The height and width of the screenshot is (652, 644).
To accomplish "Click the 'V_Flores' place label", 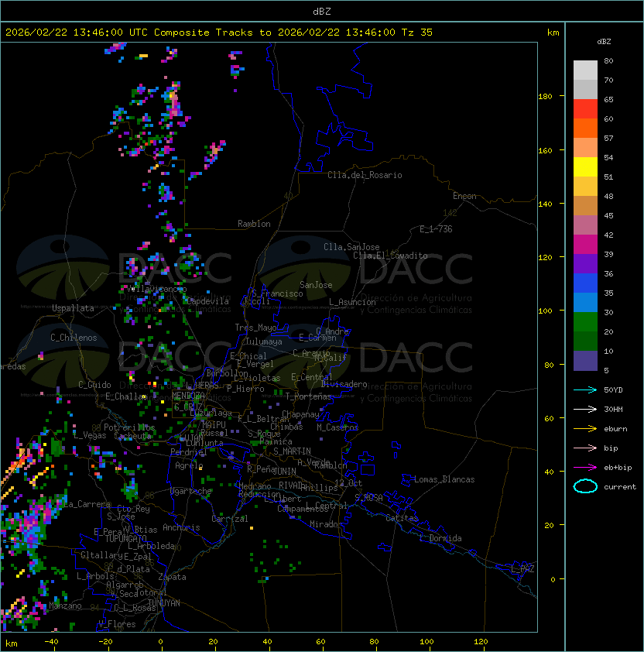I will pos(117,624).
